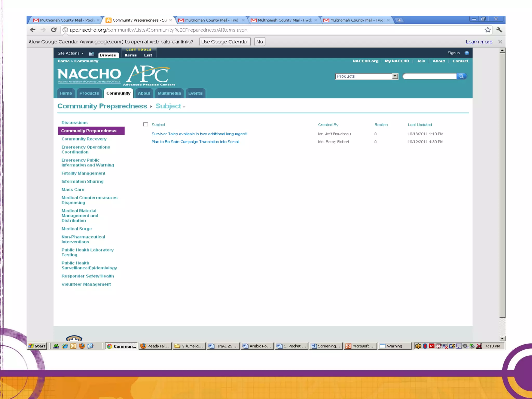The height and width of the screenshot is (399, 532).
Task: Open the Chrome wrench settings menu
Action: pyautogui.click(x=499, y=30)
